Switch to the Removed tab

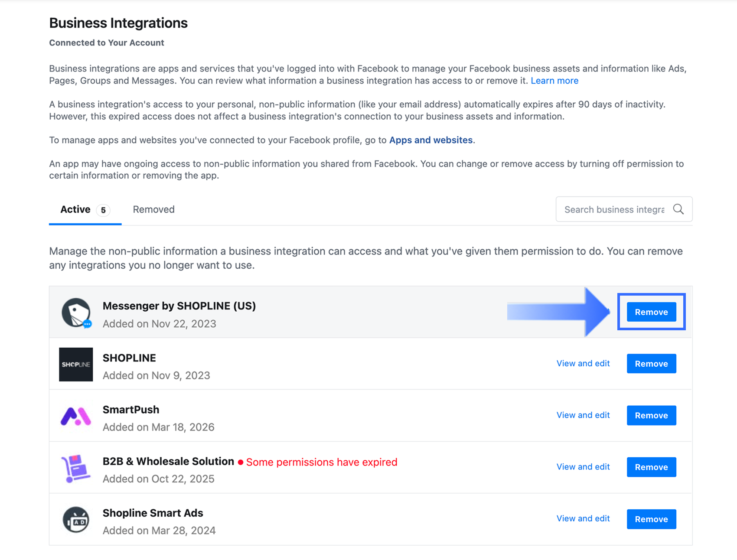[154, 210]
